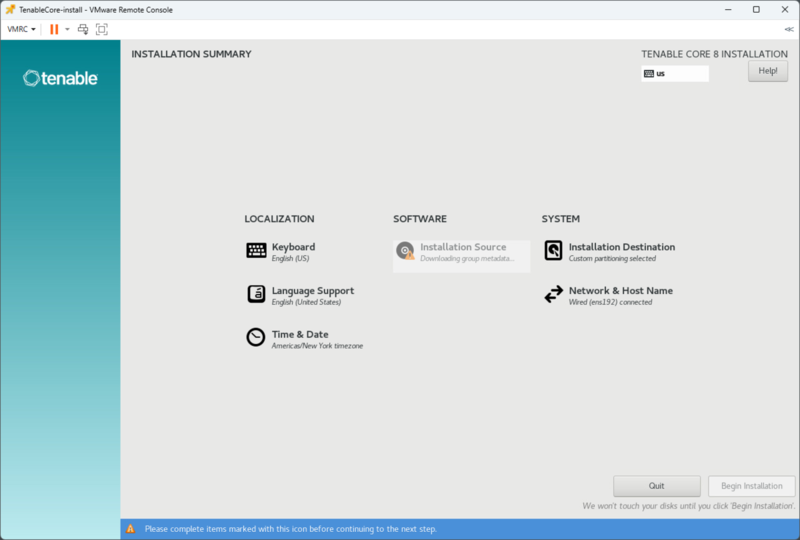This screenshot has height=540, width=800.
Task: Click the Wired (ens192) connected status text
Action: tap(610, 302)
